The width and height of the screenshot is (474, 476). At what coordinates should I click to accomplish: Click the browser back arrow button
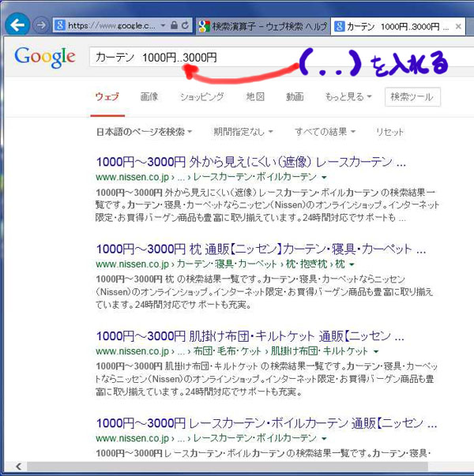coord(17,25)
